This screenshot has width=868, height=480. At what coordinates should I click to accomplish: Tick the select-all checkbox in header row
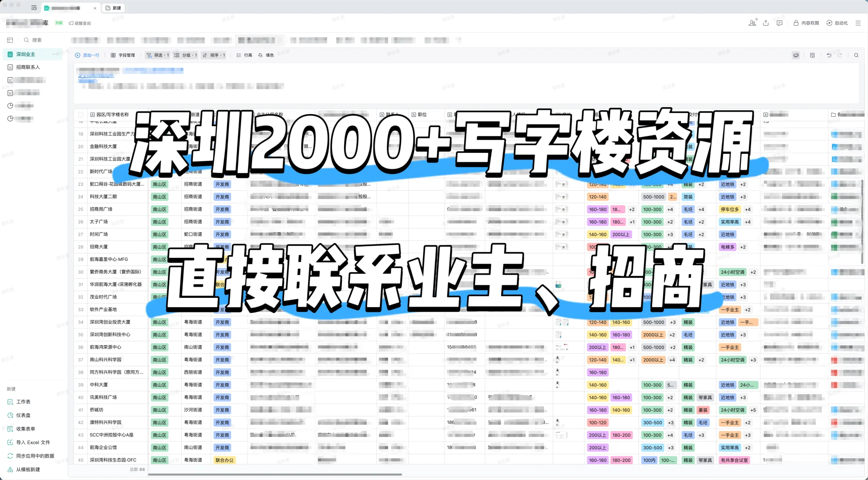[x=81, y=115]
